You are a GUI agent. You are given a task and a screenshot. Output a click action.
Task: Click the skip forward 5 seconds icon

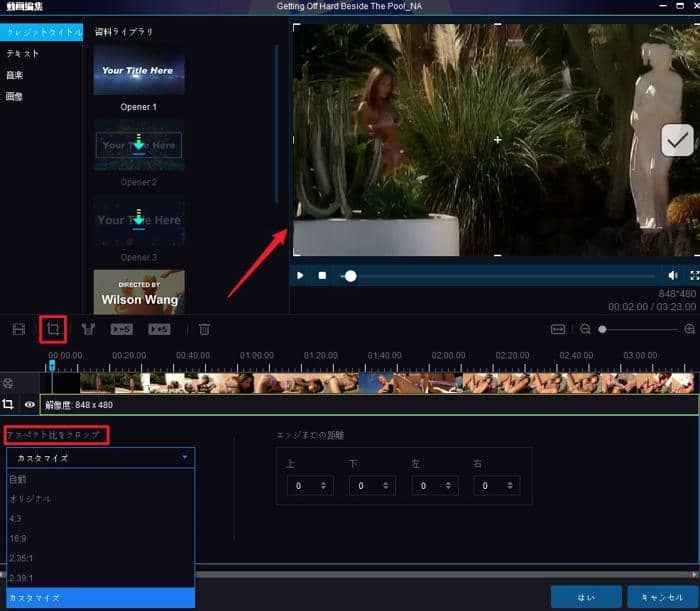pyautogui.click(x=159, y=329)
